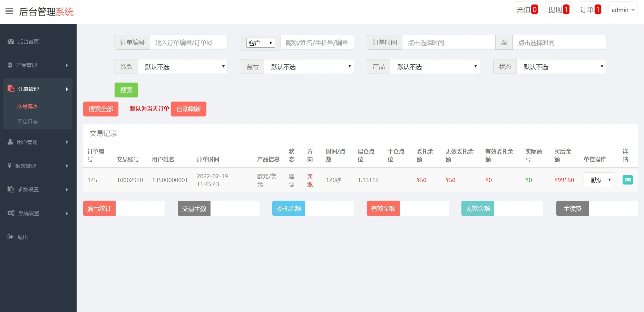This screenshot has width=644, height=312.
Task: Switch to 平仓日志 in the sidebar
Action: click(x=28, y=121)
